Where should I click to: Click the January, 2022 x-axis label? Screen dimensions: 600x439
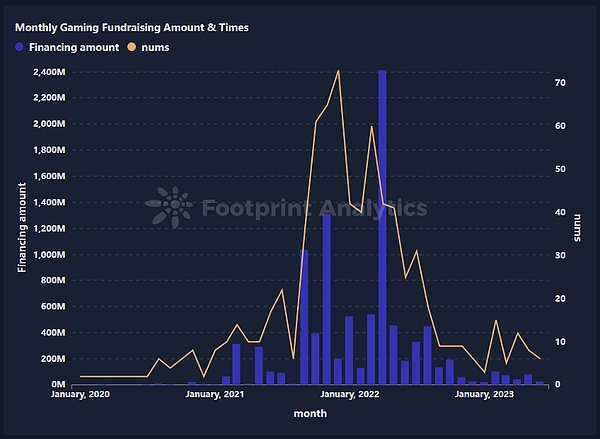point(348,395)
